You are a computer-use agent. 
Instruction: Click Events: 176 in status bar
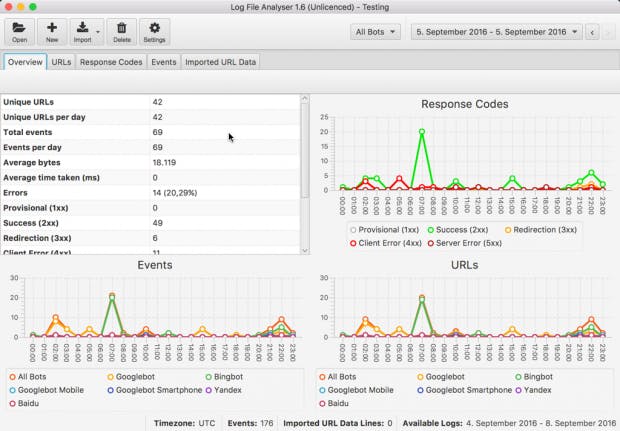coord(250,423)
